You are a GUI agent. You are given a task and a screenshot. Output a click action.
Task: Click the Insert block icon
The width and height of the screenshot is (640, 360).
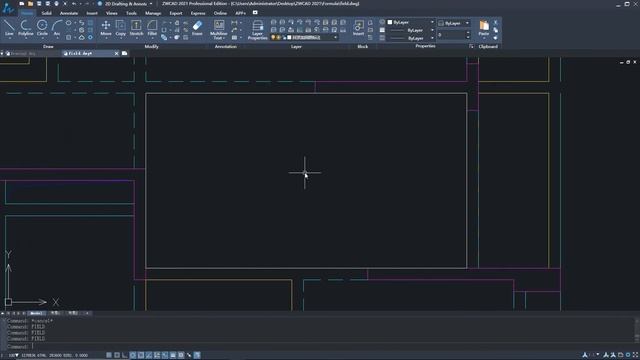[358, 28]
